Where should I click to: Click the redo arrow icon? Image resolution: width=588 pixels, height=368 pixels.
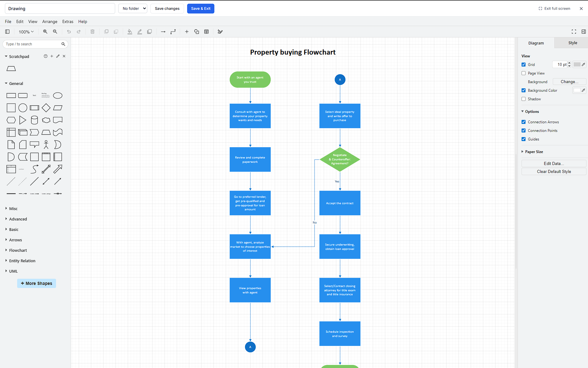pyautogui.click(x=79, y=32)
